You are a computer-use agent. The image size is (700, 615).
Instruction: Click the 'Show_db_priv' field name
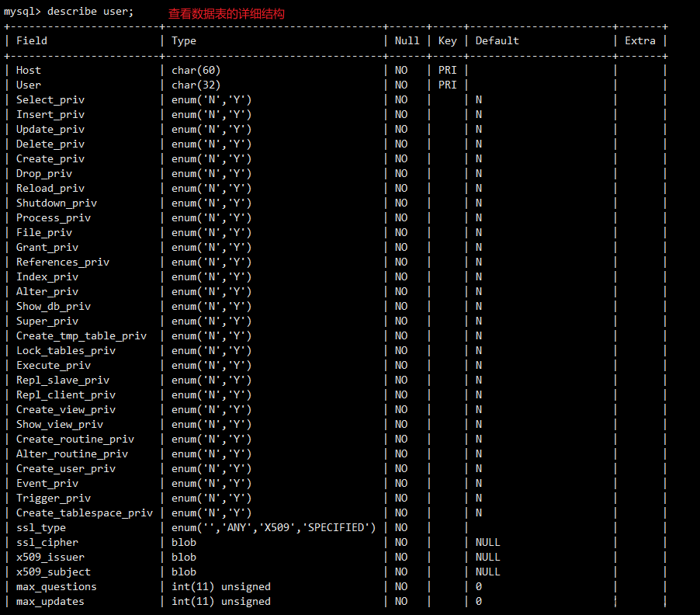54,306
